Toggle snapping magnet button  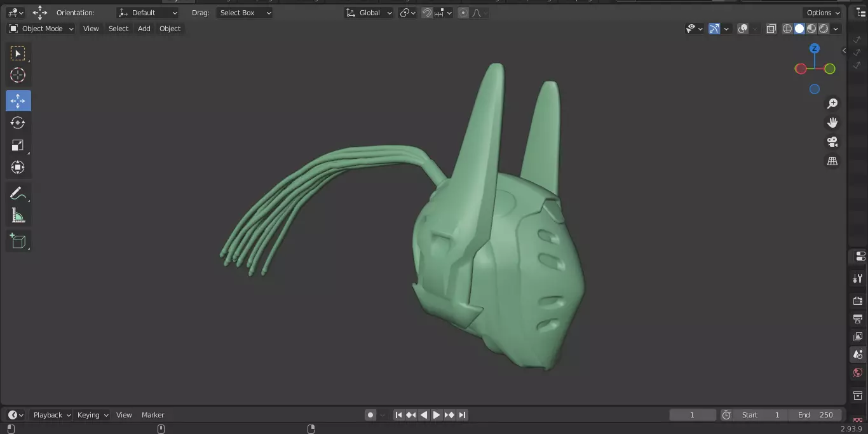pos(427,13)
